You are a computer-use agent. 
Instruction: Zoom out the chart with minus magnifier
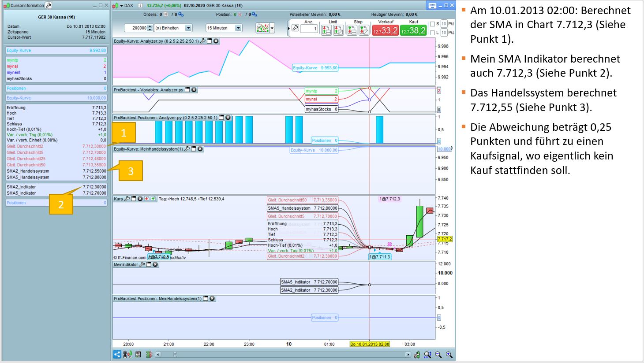438,354
